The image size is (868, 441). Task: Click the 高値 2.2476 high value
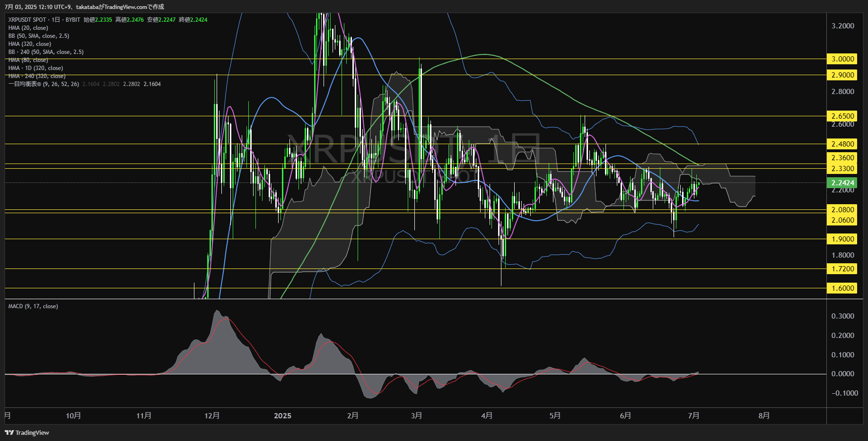[130, 20]
